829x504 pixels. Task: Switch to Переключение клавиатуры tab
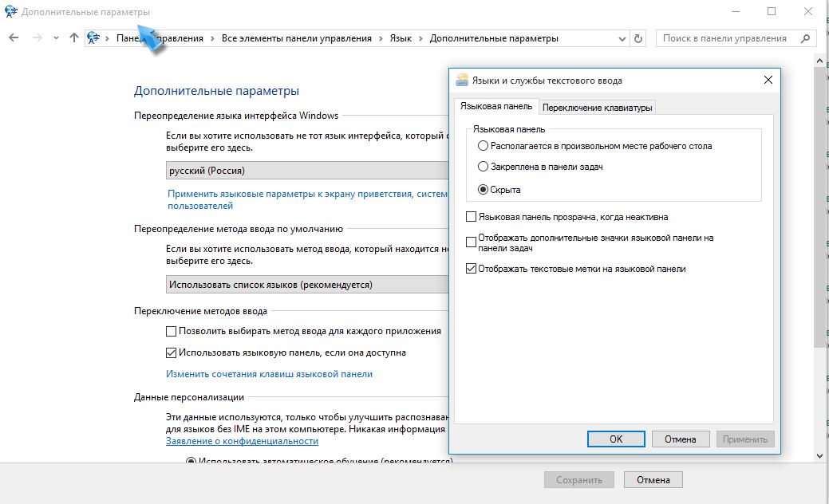click(x=597, y=107)
